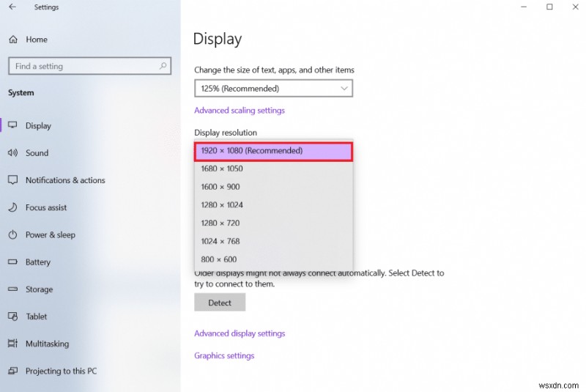Minimize the Settings window

pyautogui.click(x=524, y=7)
